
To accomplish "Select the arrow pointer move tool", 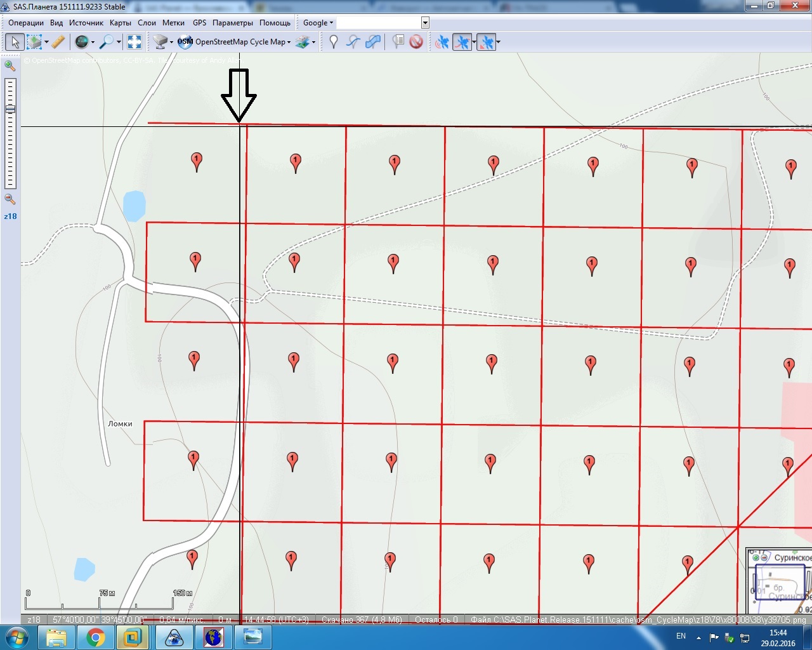I will click(15, 42).
